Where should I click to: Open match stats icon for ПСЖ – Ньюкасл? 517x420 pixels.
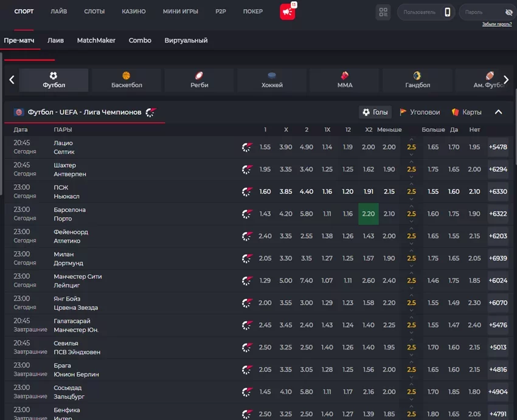pos(247,191)
